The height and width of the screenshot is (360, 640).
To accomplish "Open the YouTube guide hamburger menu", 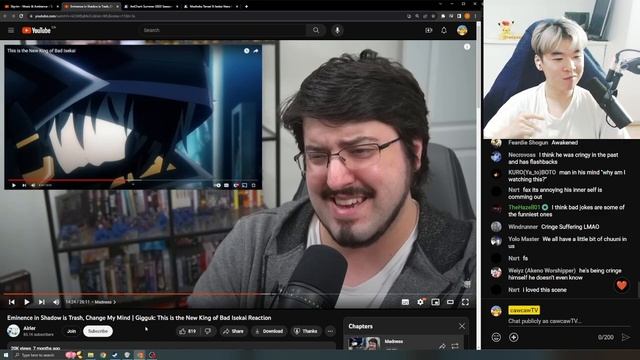I will [x=11, y=30].
